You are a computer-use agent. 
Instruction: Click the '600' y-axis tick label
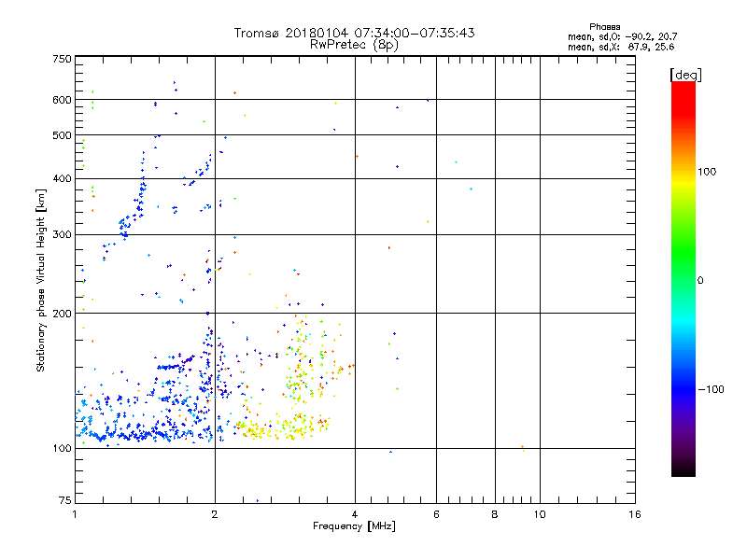pos(62,100)
